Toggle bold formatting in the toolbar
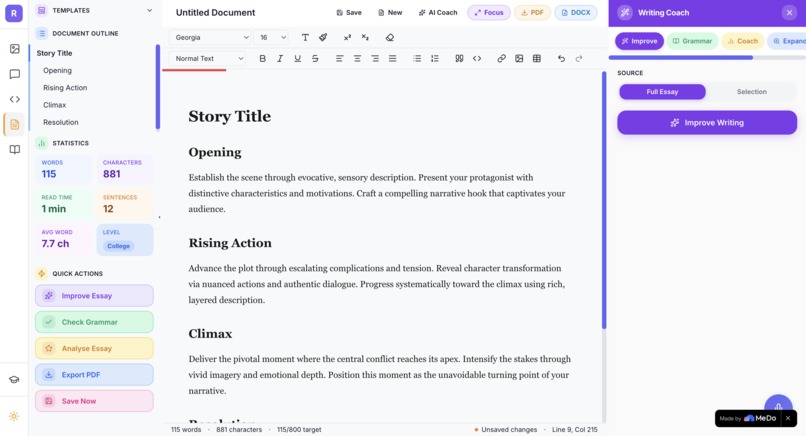This screenshot has width=806, height=436. (263, 59)
